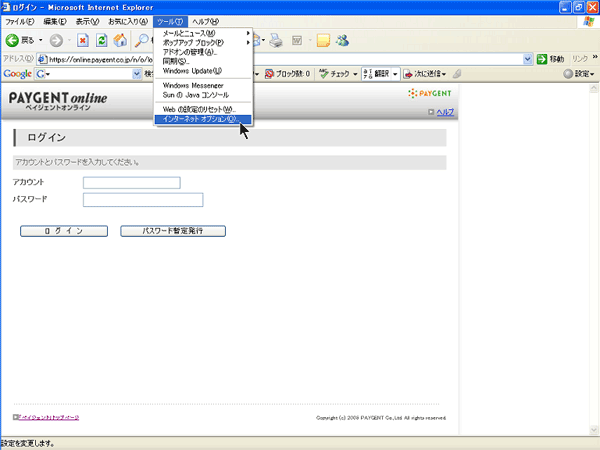Click the Translate toolbar button
The width and height of the screenshot is (600, 450).
coord(376,73)
